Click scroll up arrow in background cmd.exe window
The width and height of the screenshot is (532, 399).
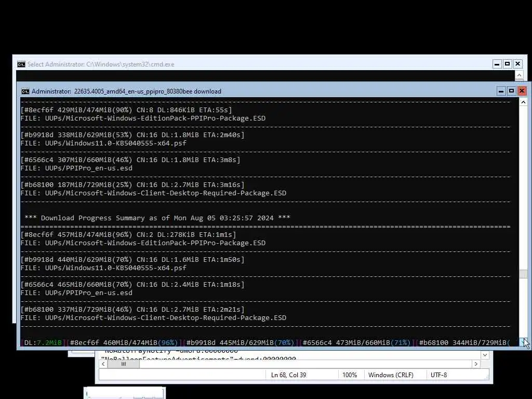[x=519, y=75]
